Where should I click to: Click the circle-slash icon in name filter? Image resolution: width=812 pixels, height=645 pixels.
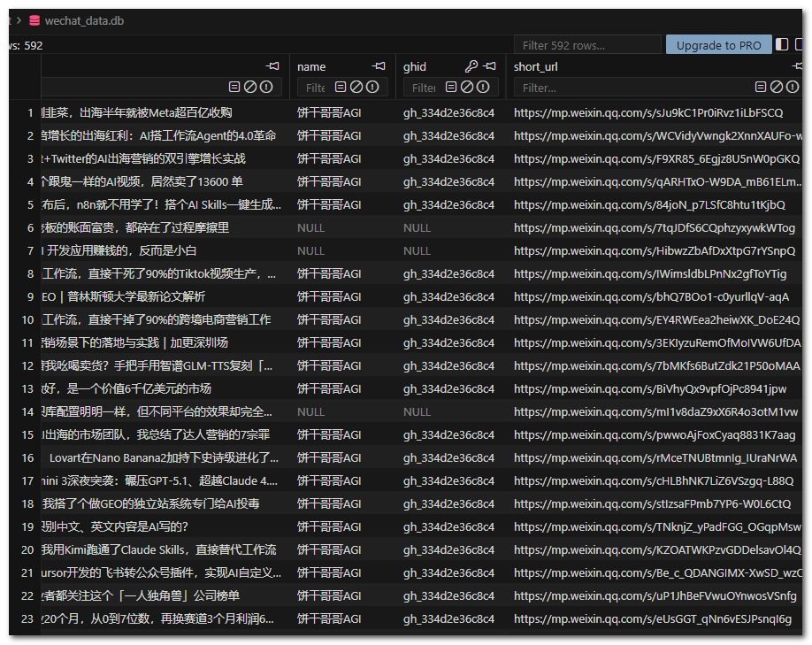(356, 87)
